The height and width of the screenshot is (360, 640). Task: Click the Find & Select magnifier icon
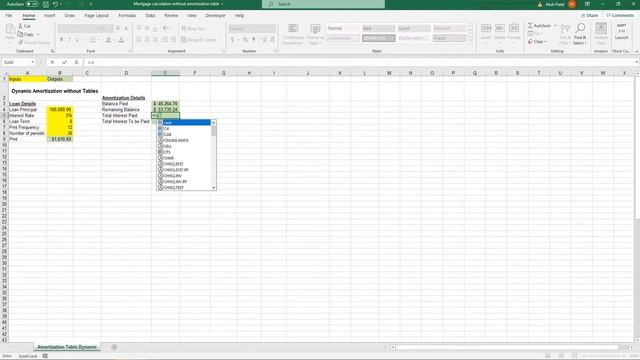[580, 29]
